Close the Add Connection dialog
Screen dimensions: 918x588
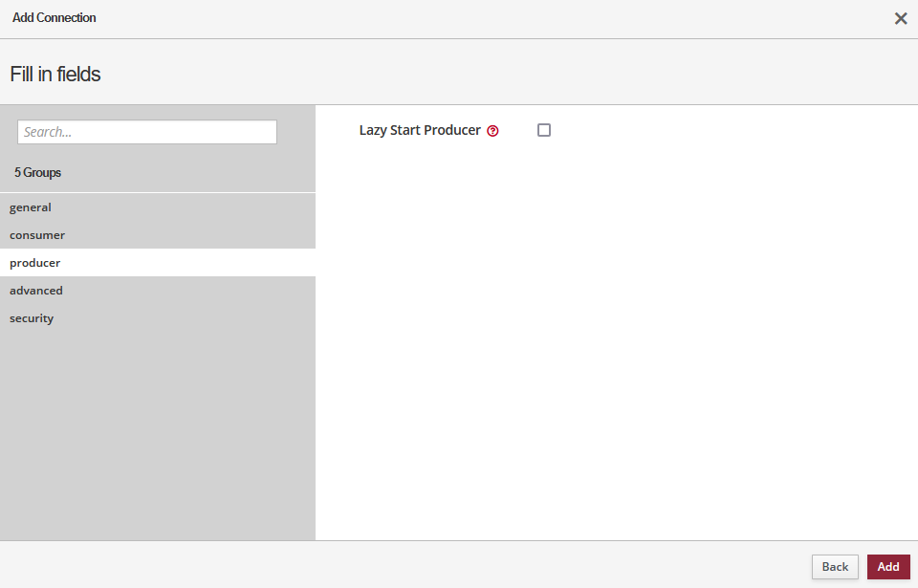[x=900, y=18]
